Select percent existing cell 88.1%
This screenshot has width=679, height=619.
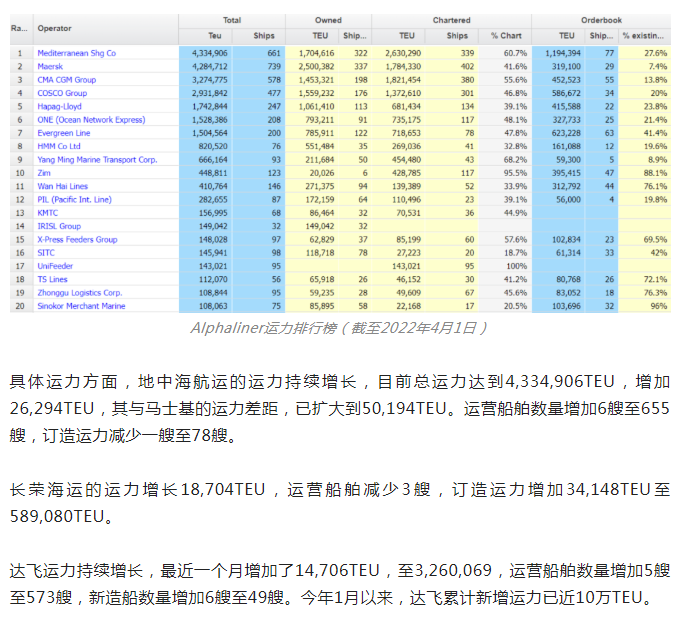click(x=644, y=173)
